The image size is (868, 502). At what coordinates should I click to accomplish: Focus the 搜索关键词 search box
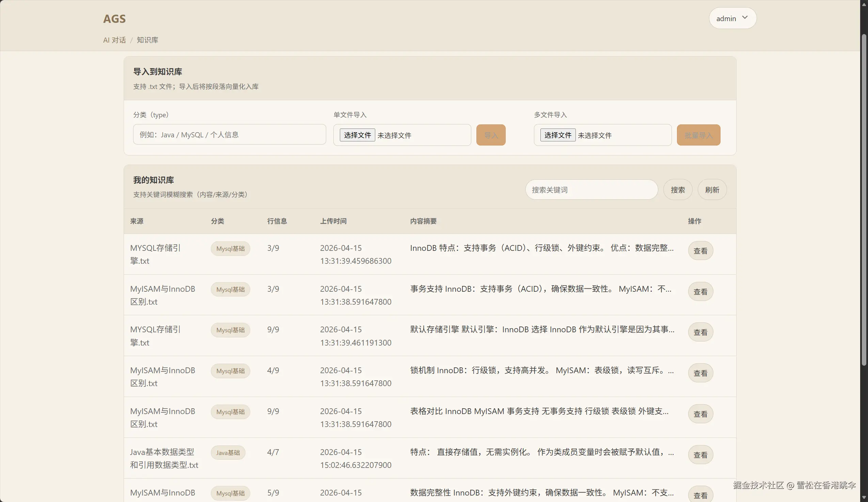[x=591, y=189]
